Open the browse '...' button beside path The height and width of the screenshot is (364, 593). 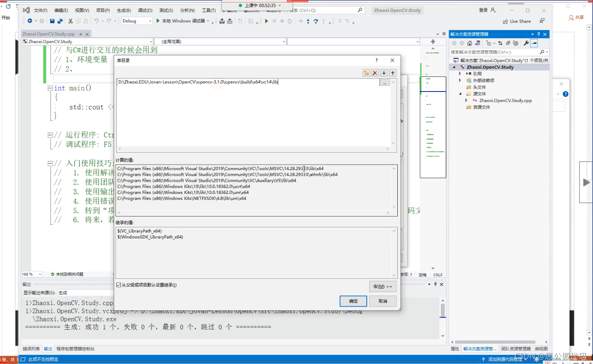pos(385,82)
